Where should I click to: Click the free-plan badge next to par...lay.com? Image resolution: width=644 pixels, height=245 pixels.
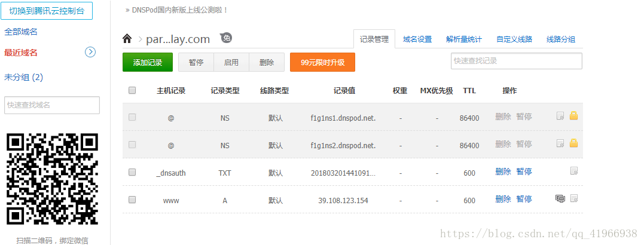[x=226, y=38]
